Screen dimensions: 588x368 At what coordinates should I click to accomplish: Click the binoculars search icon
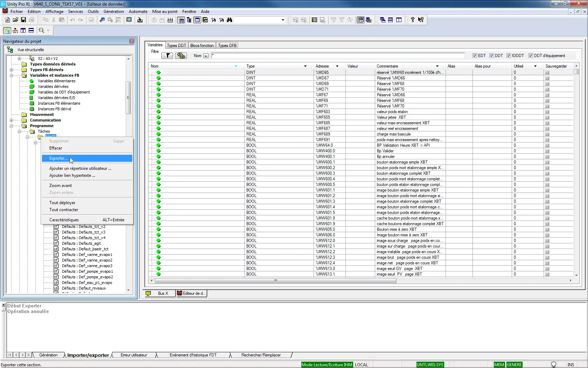230,20
